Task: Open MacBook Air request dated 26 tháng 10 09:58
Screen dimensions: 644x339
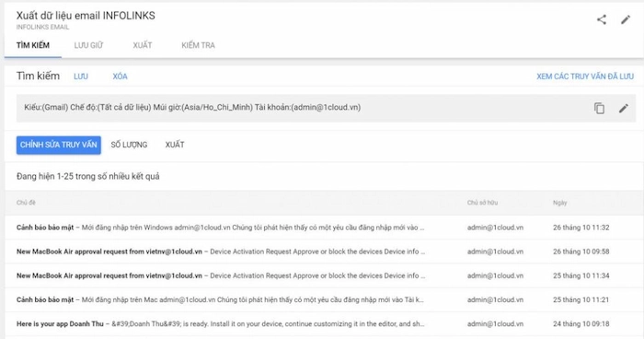Action: (x=324, y=251)
